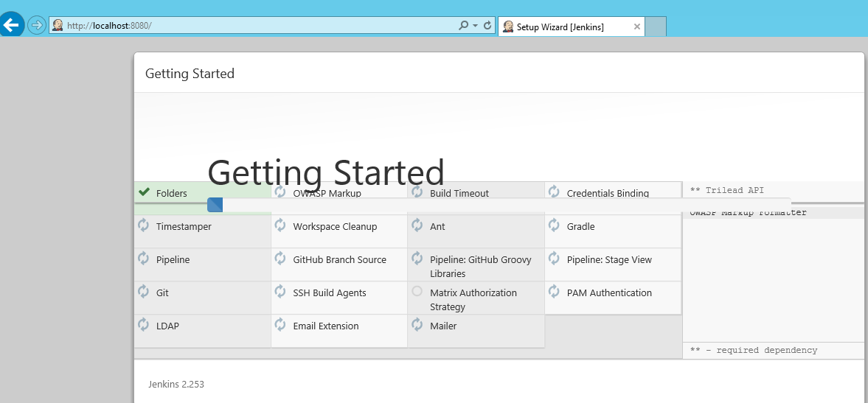Screen dimensions: 868x403
Task: Click the Jenkins favicon in the address bar
Action: (x=58, y=26)
